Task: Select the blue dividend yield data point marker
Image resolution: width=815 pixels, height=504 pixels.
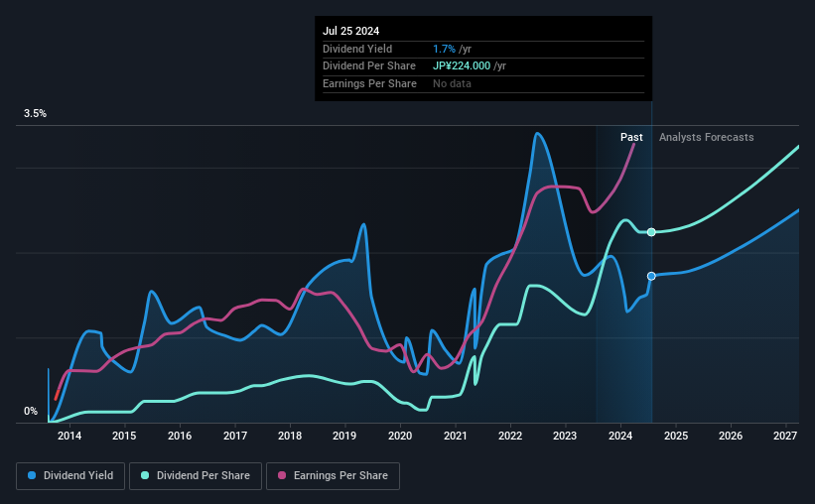Action: click(651, 277)
